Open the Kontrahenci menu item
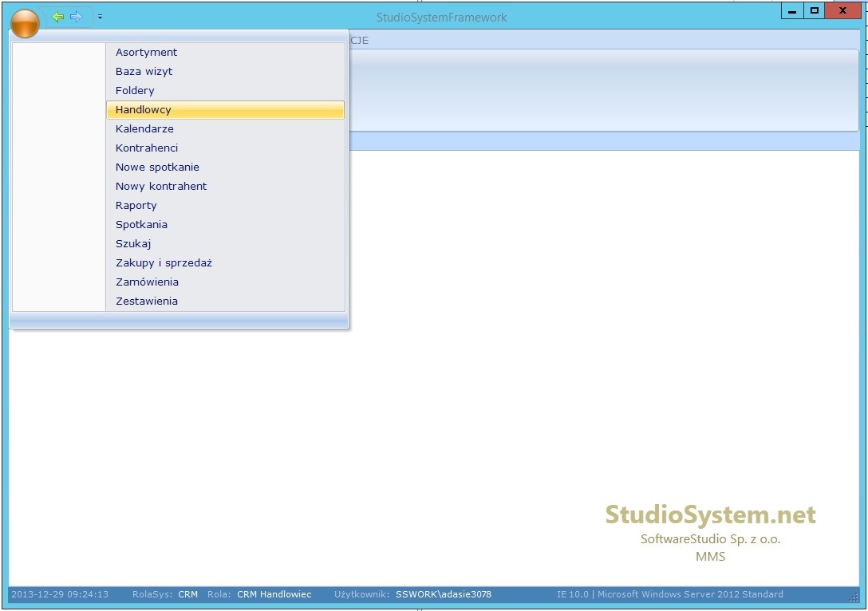The width and height of the screenshot is (868, 611). [x=225, y=148]
